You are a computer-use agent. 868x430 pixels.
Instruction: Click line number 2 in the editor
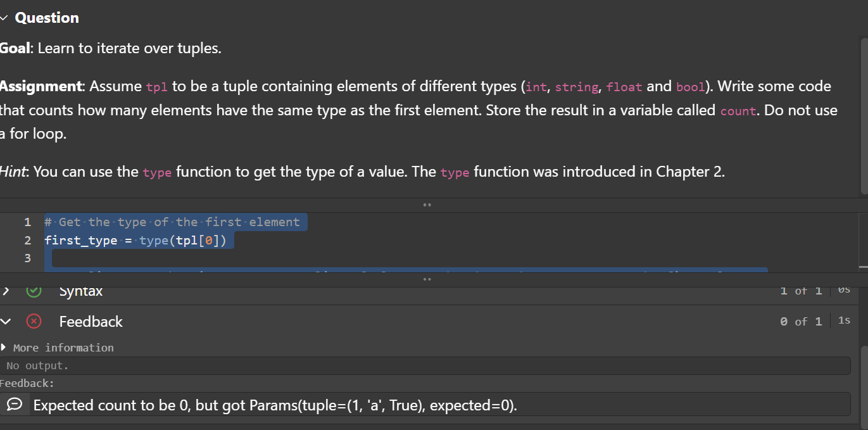[27, 240]
